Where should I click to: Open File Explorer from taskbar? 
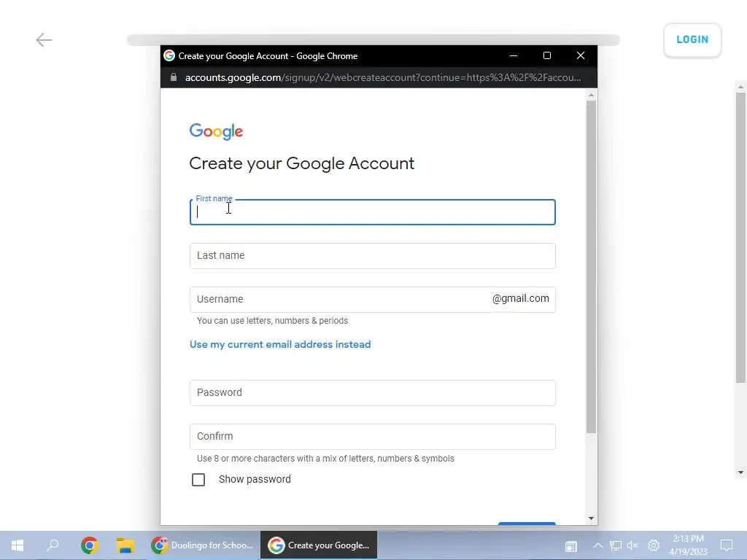tap(125, 545)
